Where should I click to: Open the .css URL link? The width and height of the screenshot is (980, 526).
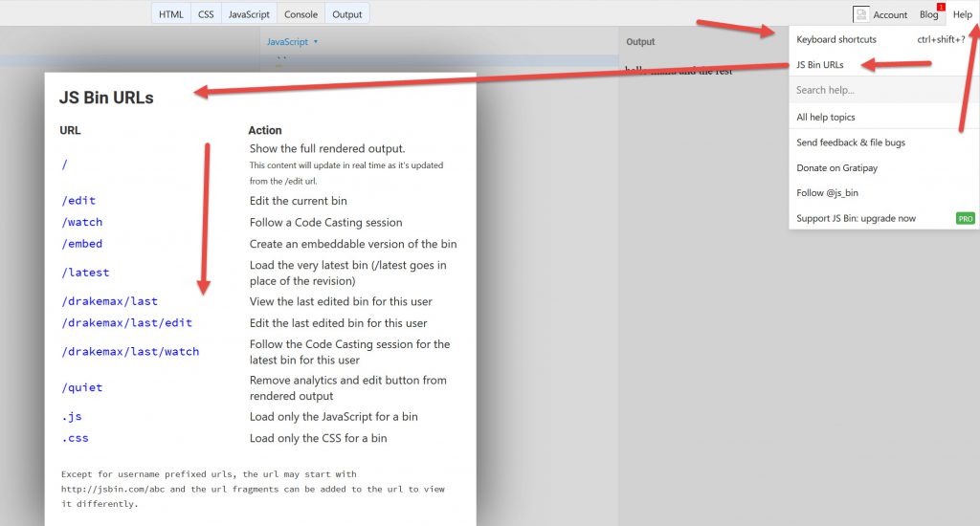pyautogui.click(x=75, y=438)
